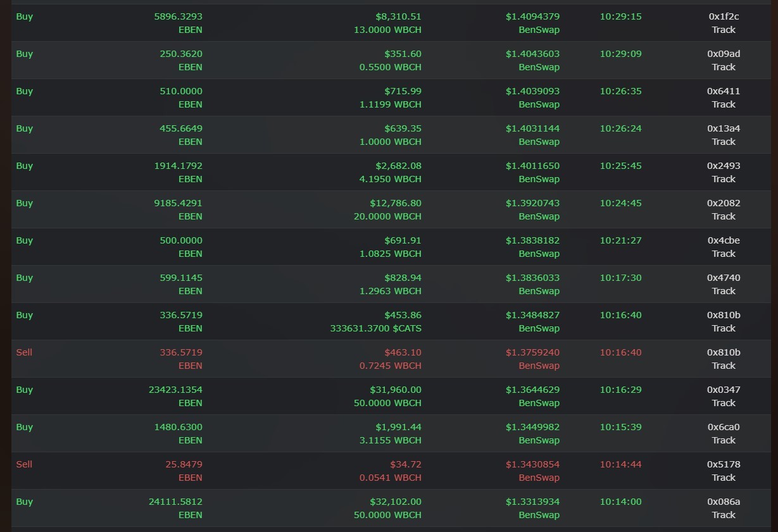Click the 10:24:45 timestamp
The image size is (778, 532).
(620, 203)
